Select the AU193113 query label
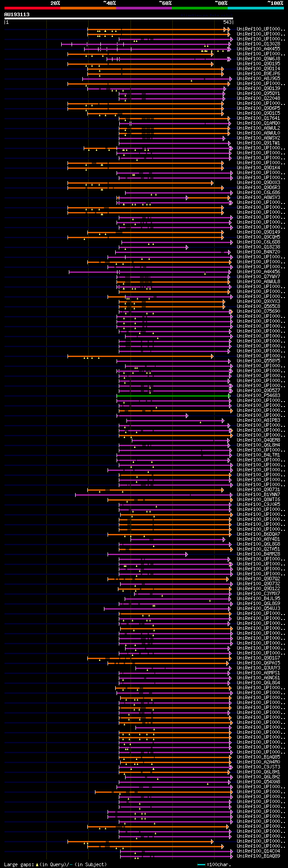 [17, 14]
